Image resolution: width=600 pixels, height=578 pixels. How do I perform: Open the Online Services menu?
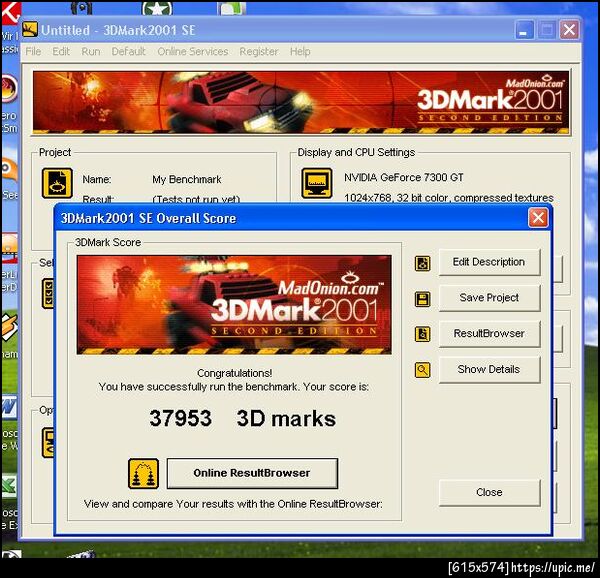click(x=193, y=51)
